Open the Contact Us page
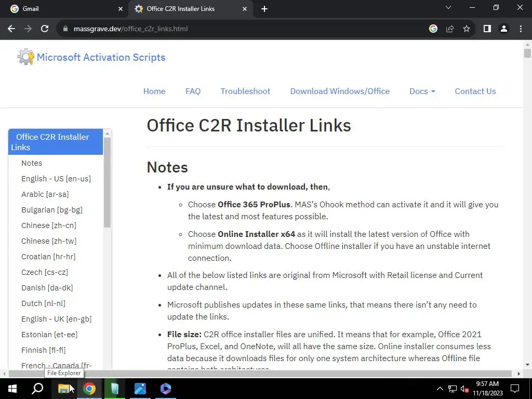This screenshot has height=399, width=532. tap(475, 91)
